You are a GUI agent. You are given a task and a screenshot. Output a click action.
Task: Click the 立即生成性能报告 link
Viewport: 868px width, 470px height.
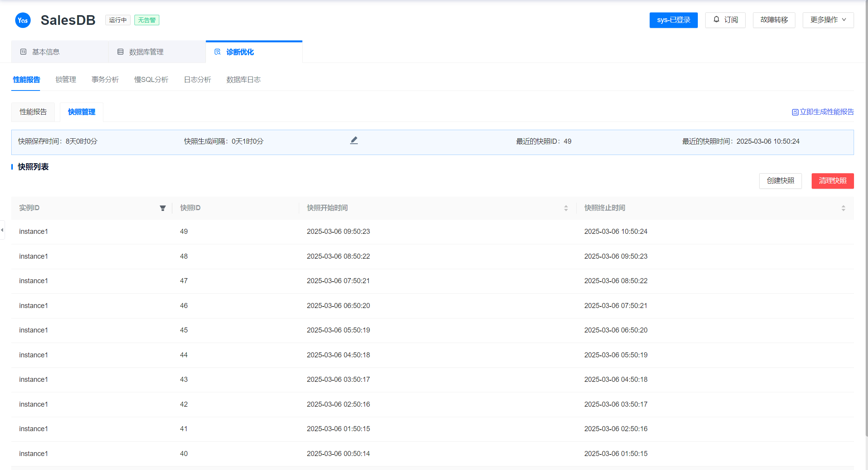tap(826, 112)
